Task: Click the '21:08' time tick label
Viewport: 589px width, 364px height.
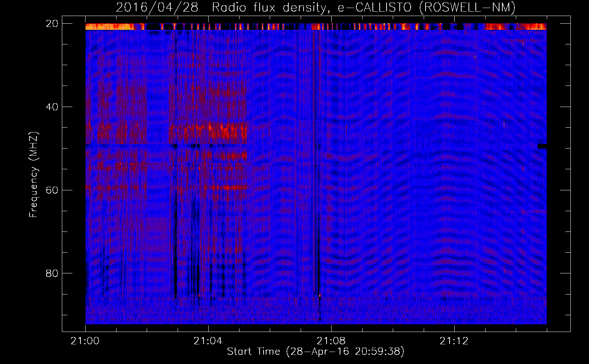Action: pos(331,341)
